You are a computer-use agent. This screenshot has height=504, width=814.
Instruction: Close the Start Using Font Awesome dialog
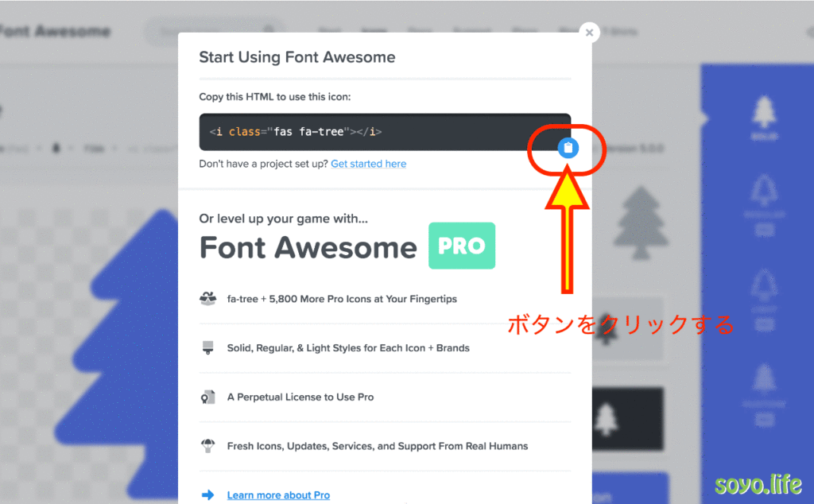(x=589, y=33)
